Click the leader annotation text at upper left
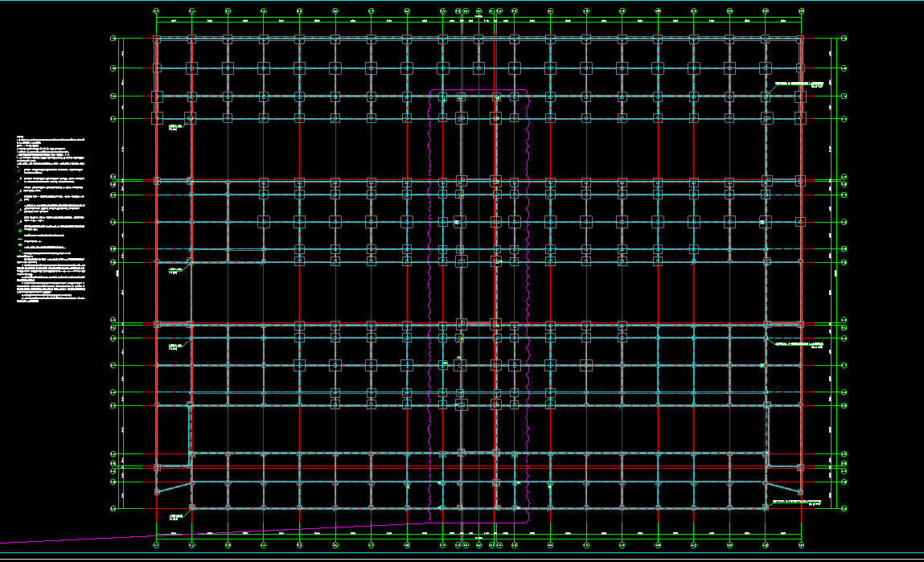 click(x=175, y=127)
